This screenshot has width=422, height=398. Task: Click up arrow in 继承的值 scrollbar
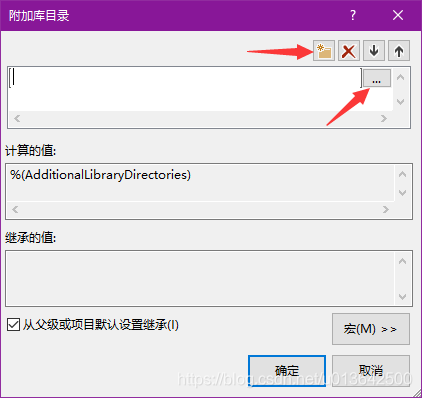point(403,261)
